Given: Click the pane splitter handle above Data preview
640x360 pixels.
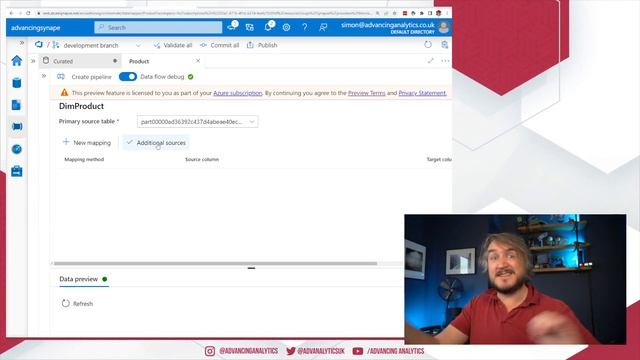Looking at the screenshot, I should click(x=251, y=268).
